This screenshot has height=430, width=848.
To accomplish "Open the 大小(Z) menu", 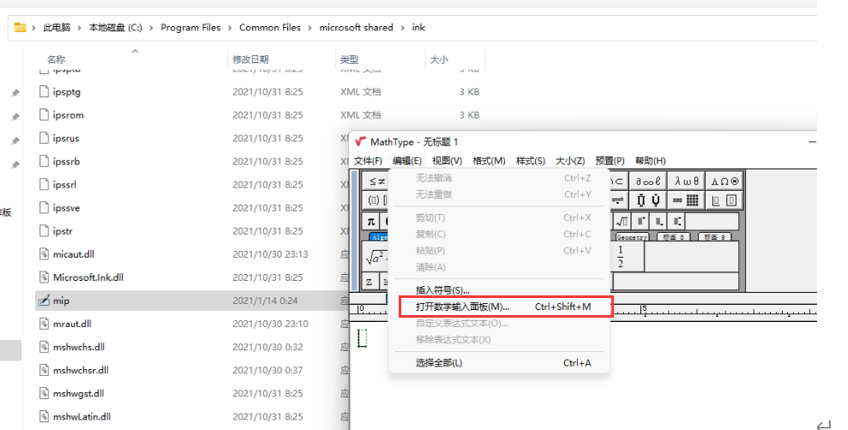I will click(x=571, y=161).
